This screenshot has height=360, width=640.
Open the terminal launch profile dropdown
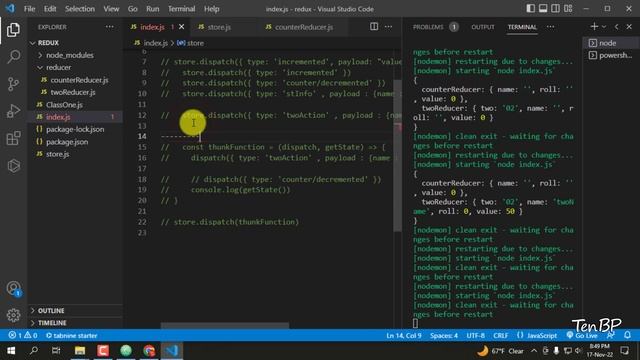[604, 27]
